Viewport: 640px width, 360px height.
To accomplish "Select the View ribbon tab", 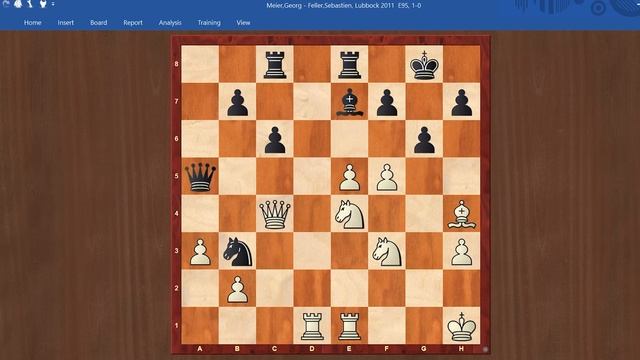I will pos(243,23).
